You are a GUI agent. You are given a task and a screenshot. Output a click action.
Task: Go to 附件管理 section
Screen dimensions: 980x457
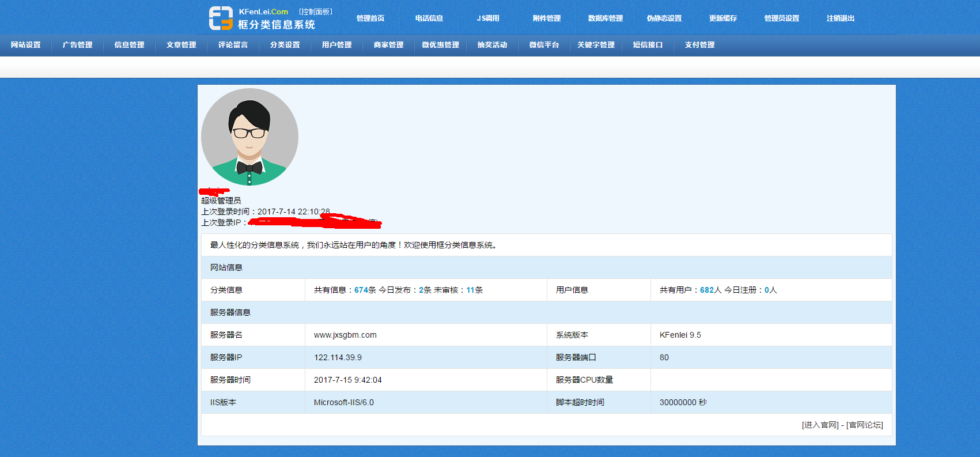point(547,18)
